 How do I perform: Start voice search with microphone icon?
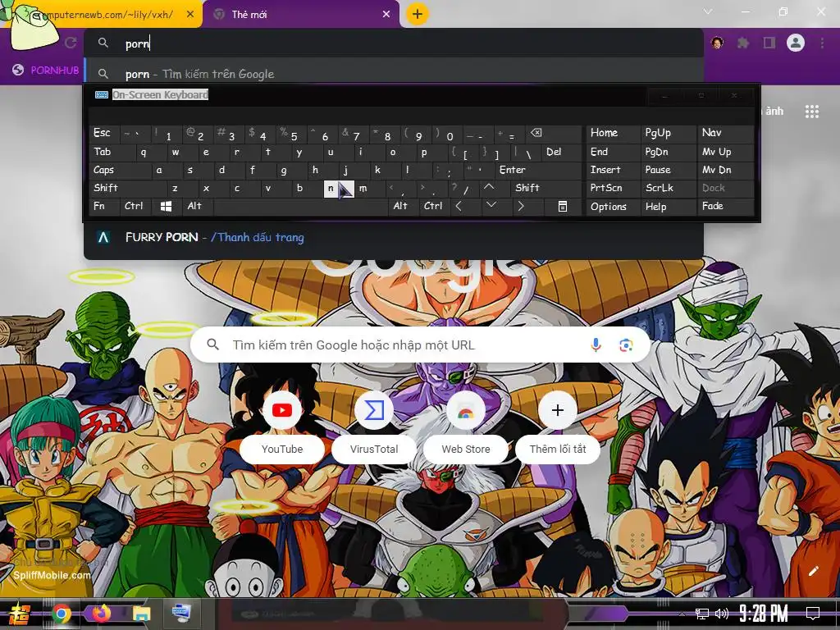pos(596,345)
